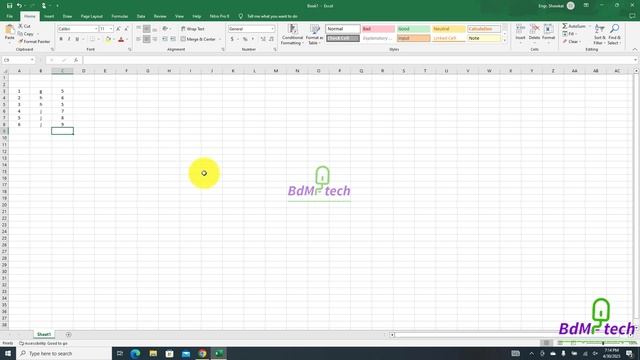Collapse the ribbon with the chevron
640x360 pixels.
tap(635, 50)
